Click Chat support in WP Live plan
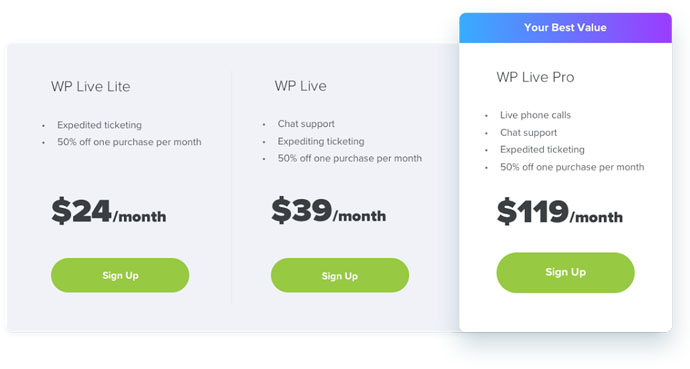690x369 pixels. [x=306, y=124]
